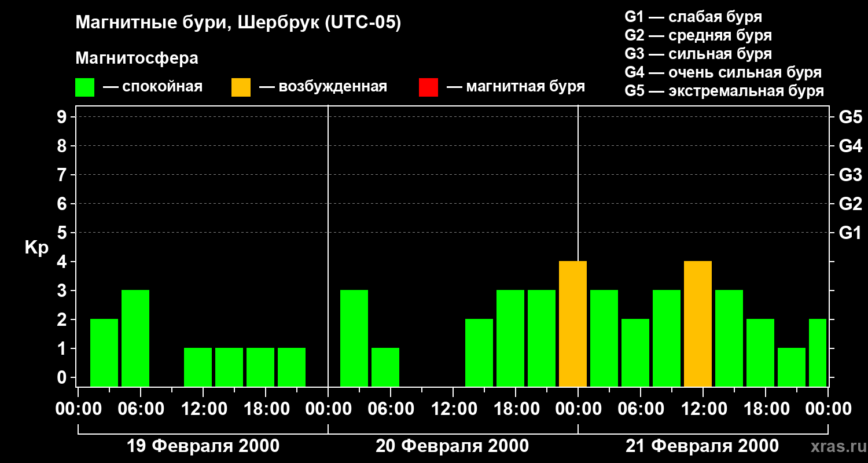Click the green 'спокойная' legend swatch
Viewport: 868px width, 463px height.
point(84,87)
